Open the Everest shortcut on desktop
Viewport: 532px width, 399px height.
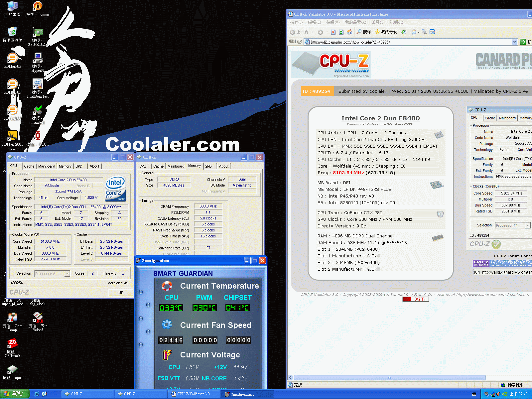38,9
